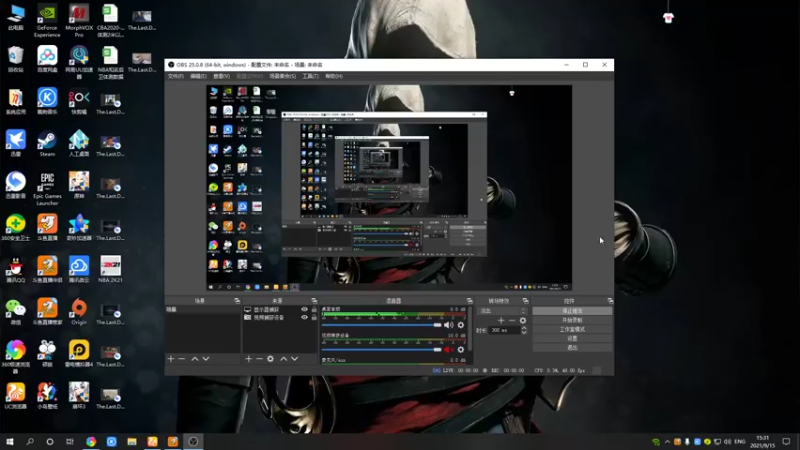
Task: Open the Tools menu in OBS
Action: [x=310, y=76]
